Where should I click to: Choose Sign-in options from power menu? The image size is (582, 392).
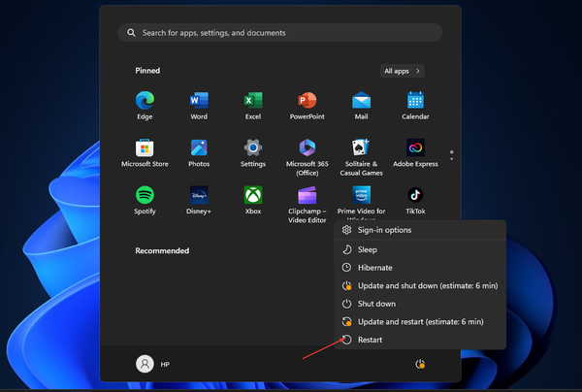tap(420, 230)
